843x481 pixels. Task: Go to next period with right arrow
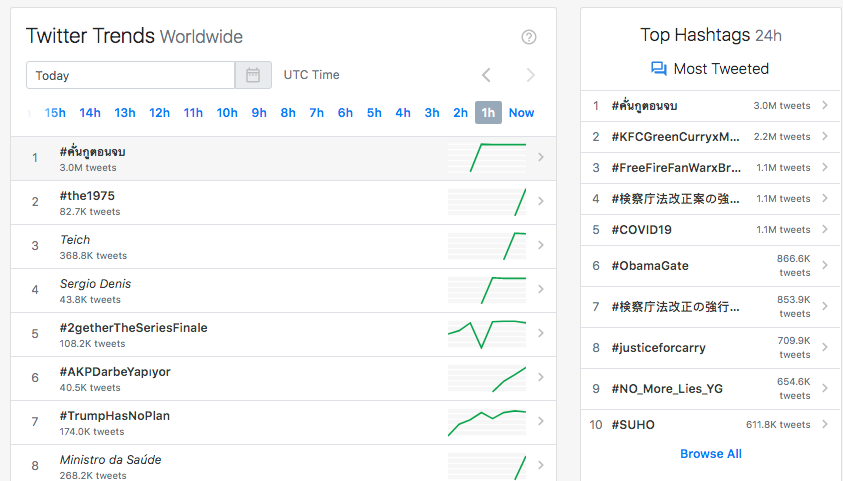click(531, 75)
